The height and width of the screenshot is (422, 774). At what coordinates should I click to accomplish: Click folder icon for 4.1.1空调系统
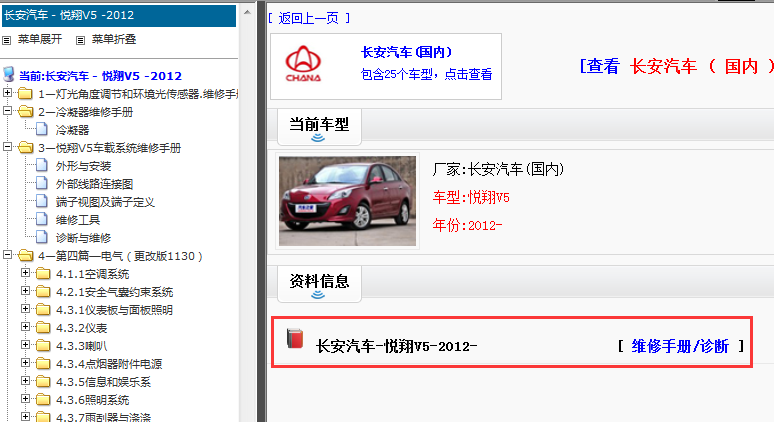tap(43, 273)
